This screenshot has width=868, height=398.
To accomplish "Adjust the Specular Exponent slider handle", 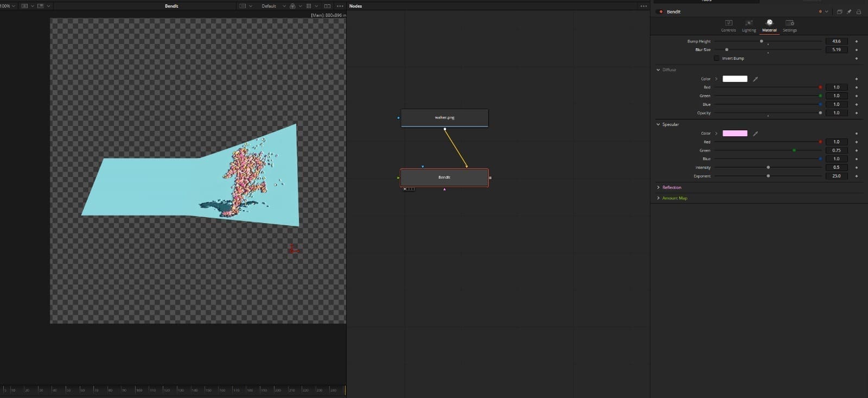I will [768, 176].
